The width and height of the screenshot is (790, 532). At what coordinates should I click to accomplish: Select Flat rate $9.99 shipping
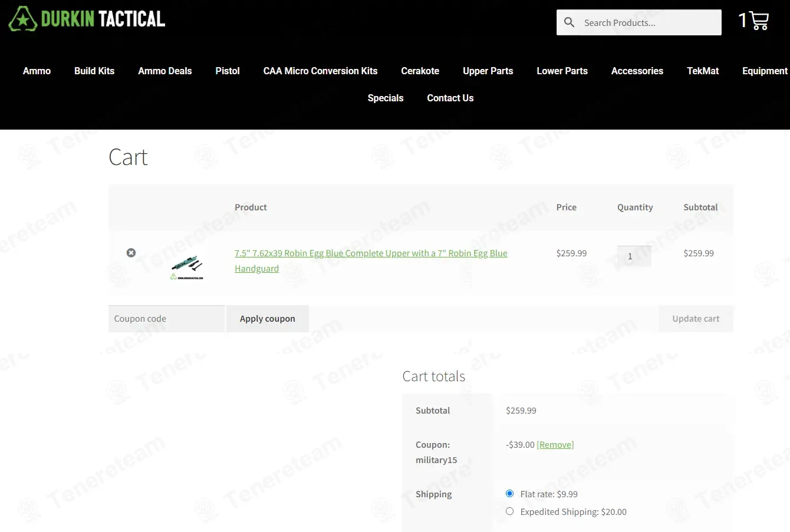coord(510,494)
